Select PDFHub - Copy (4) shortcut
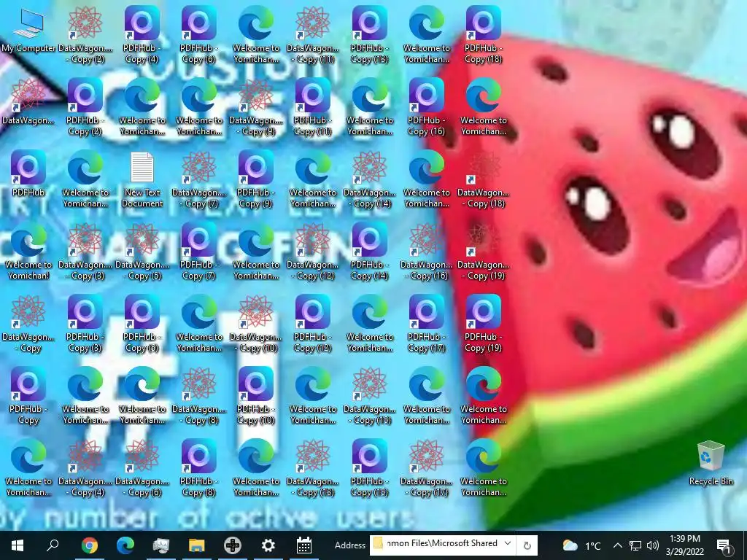 (x=142, y=36)
